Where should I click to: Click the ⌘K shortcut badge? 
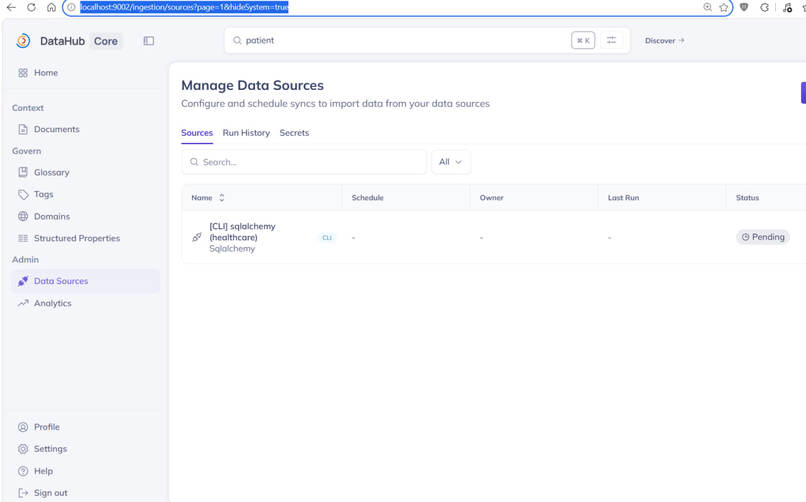583,41
